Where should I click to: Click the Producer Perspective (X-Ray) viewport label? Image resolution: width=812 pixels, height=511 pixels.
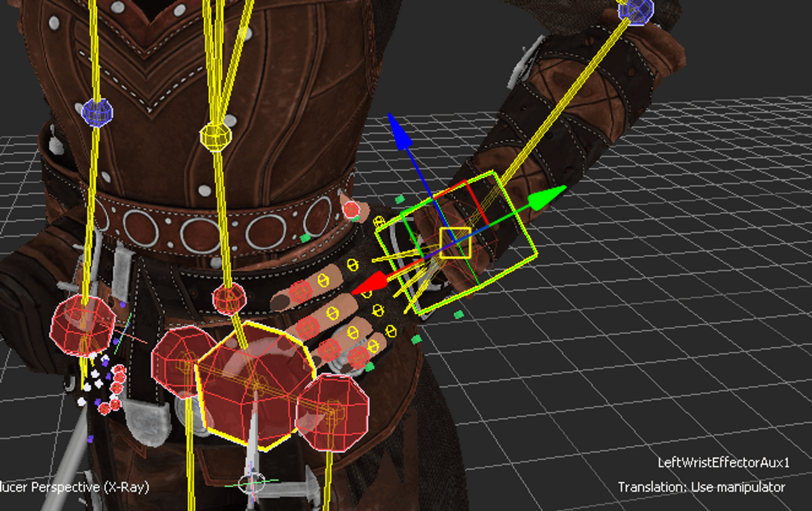coord(74,487)
